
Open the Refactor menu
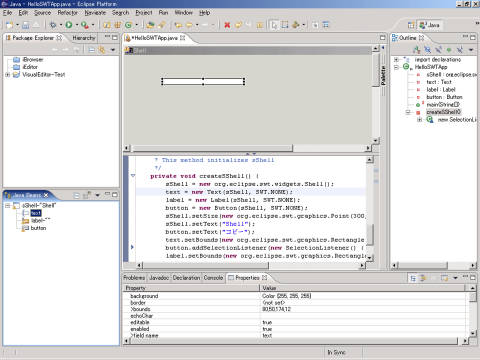click(67, 13)
